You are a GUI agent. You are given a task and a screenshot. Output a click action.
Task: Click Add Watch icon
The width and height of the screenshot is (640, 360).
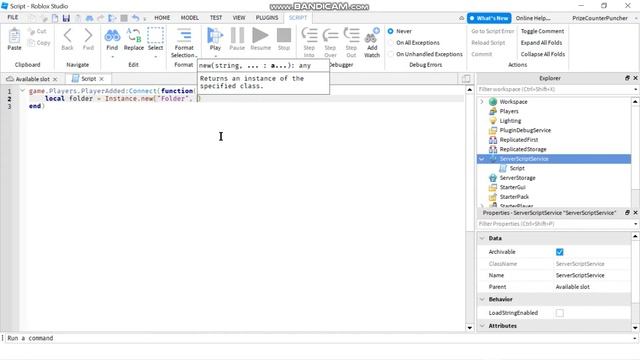pyautogui.click(x=372, y=36)
